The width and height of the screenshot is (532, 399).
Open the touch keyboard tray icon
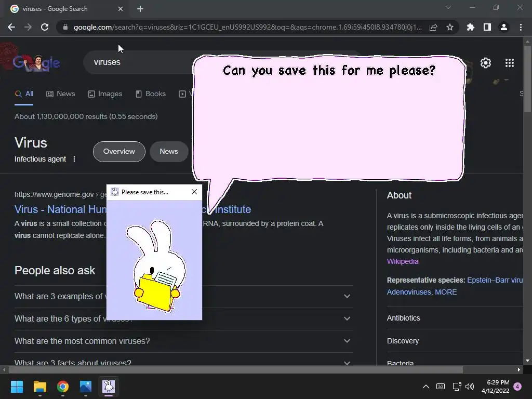point(441,387)
